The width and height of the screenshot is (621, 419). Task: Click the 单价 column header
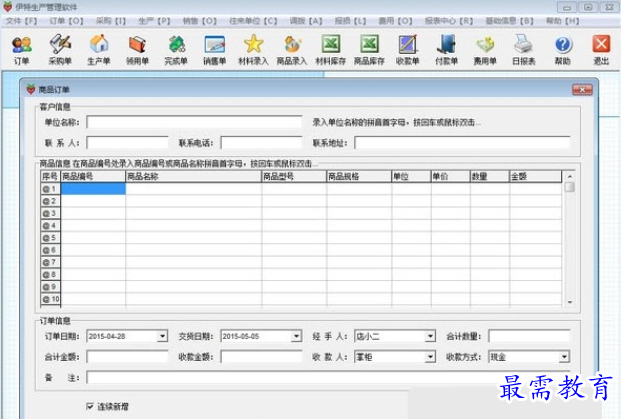450,176
